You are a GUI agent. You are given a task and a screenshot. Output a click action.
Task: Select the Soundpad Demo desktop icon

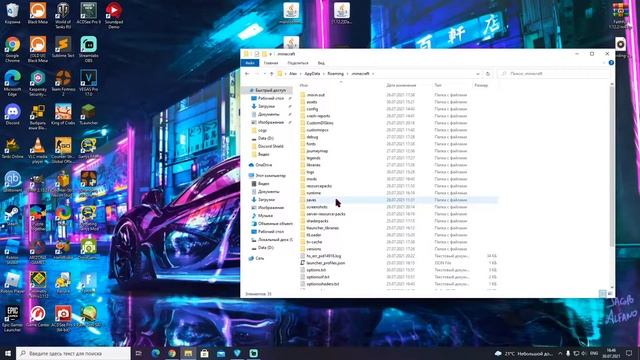click(x=114, y=16)
